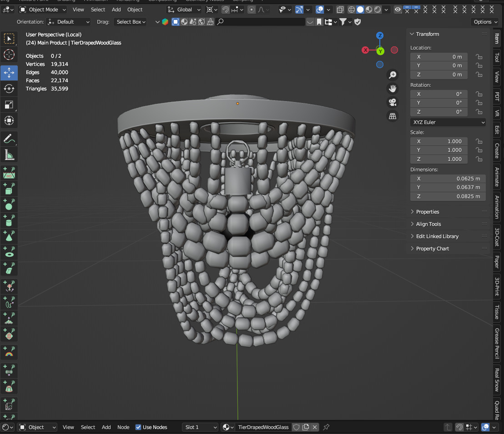Switch to Material Preview shading
Screen dimensions: 504x434
[x=369, y=10]
